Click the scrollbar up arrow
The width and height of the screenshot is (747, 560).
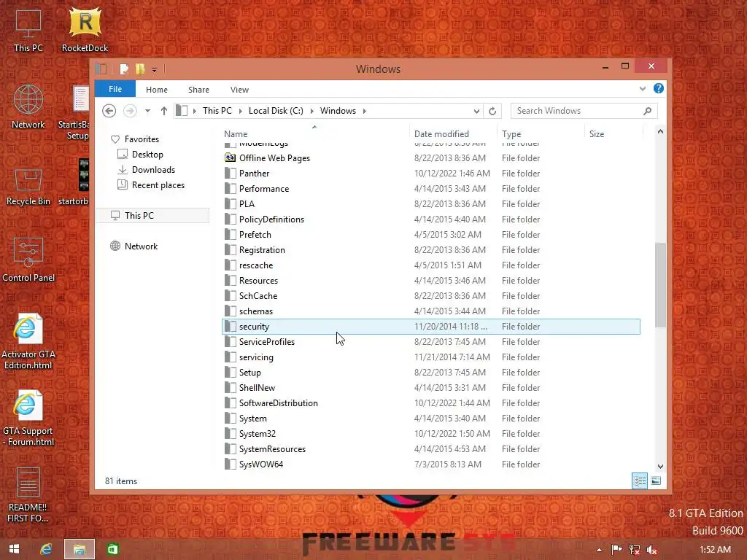[660, 131]
